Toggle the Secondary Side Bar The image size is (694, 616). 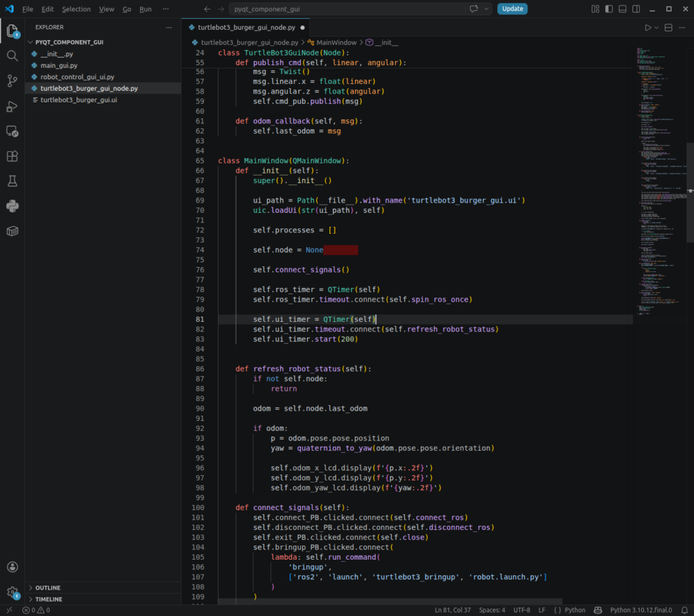(x=636, y=9)
